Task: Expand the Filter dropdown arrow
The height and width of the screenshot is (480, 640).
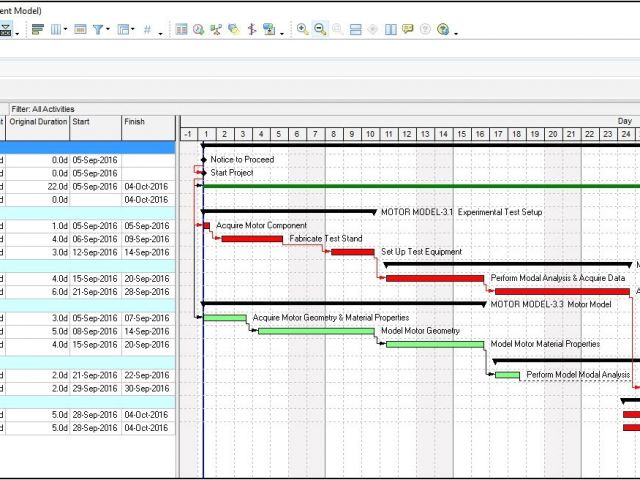Action: pos(109,31)
